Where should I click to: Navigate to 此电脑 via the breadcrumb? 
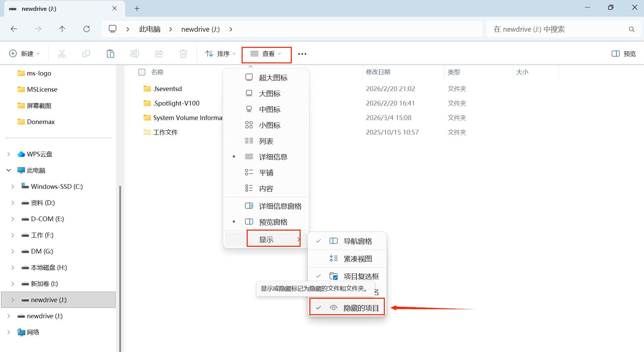pos(149,29)
